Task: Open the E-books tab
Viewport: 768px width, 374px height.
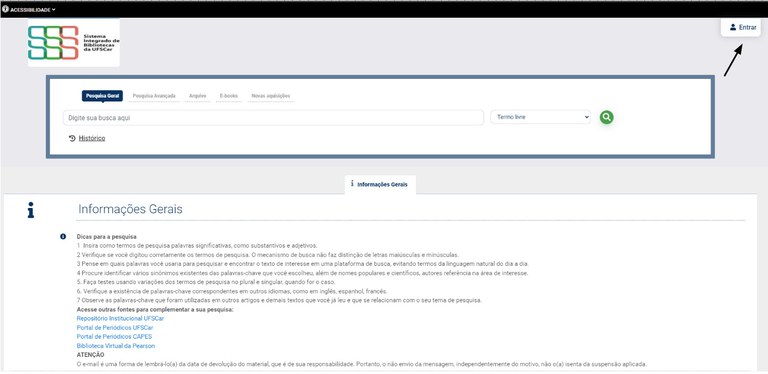Action: tap(228, 96)
